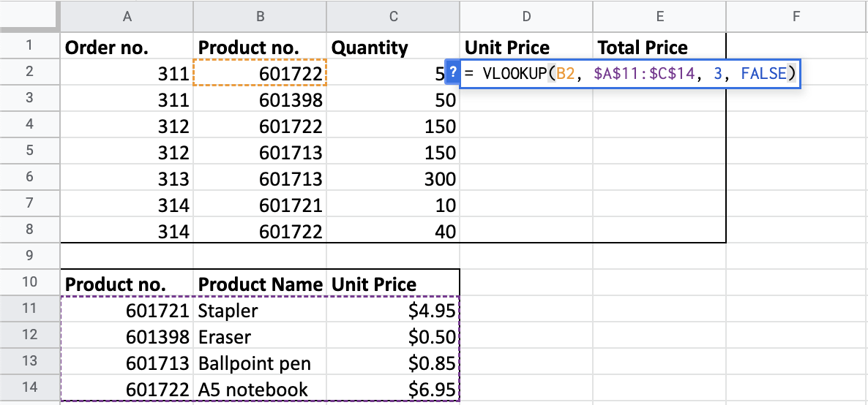Select column E header
The image size is (868, 405).
point(659,17)
